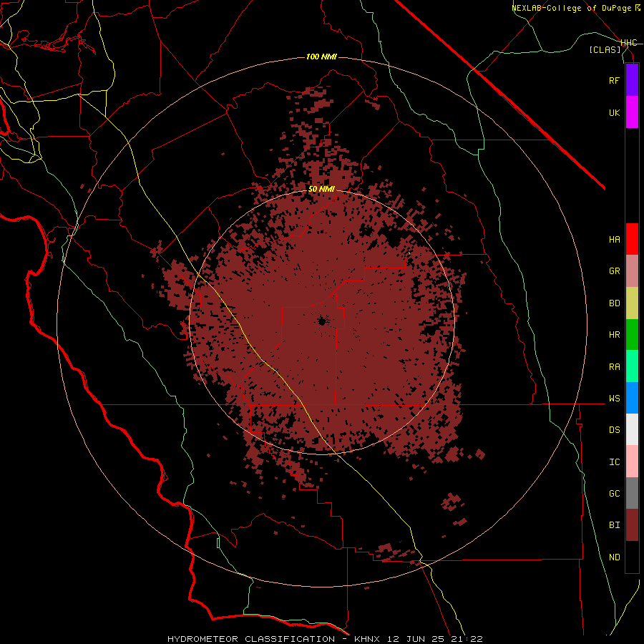Click the HA red legend swatch
The width and height of the screenshot is (644, 644).
coord(632,239)
